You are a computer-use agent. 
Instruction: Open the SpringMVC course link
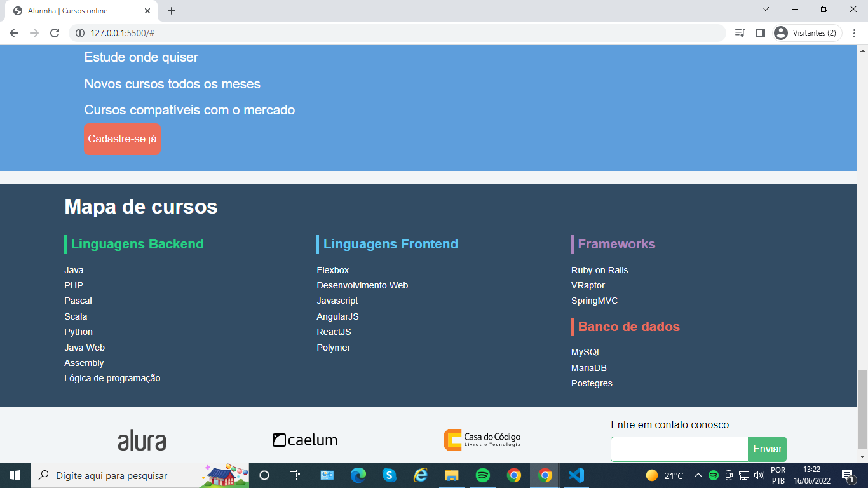click(595, 301)
